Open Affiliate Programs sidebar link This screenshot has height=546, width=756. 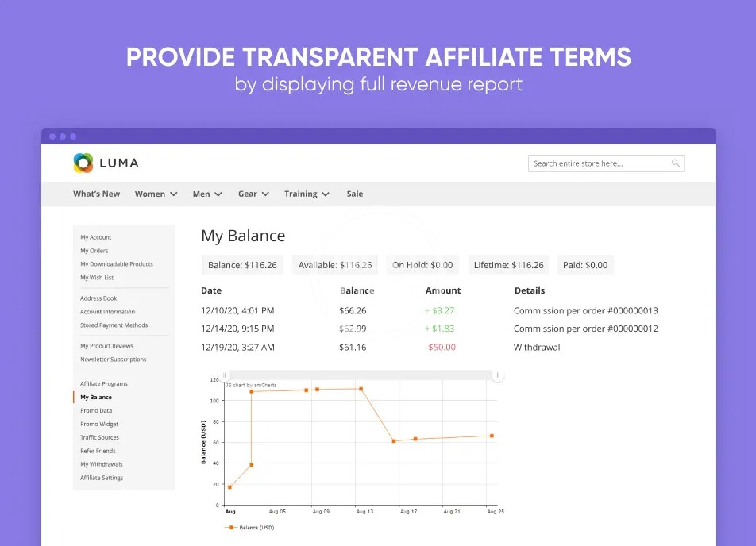104,383
